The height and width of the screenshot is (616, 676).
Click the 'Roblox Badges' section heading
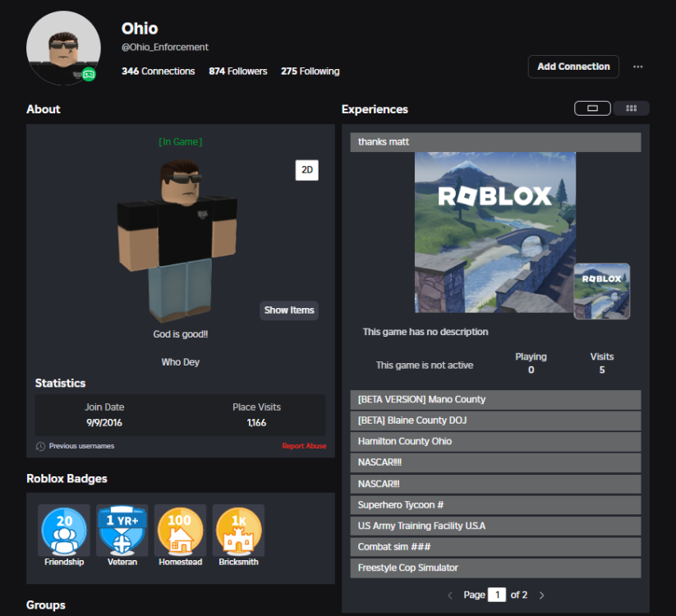coord(67,479)
